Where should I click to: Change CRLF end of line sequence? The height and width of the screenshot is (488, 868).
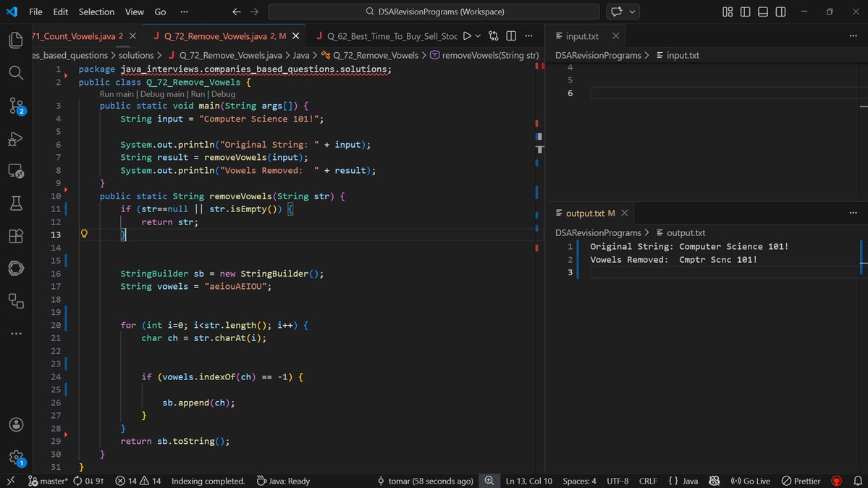(x=648, y=481)
